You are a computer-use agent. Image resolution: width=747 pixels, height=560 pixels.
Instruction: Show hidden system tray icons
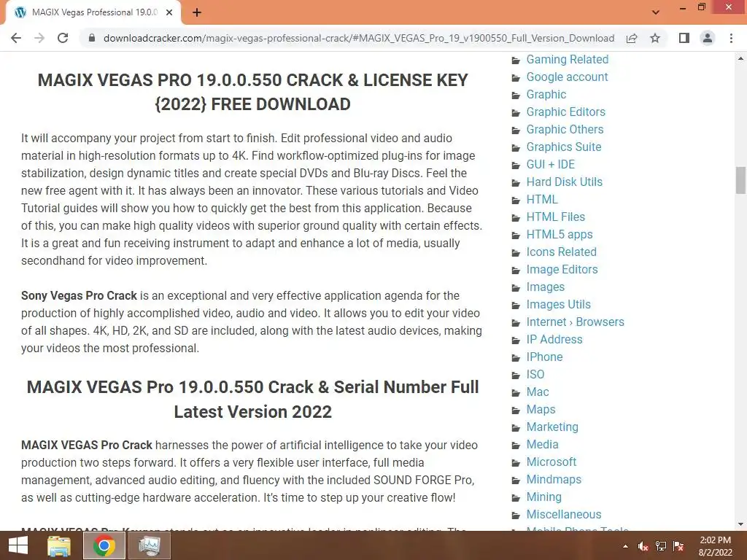(625, 546)
